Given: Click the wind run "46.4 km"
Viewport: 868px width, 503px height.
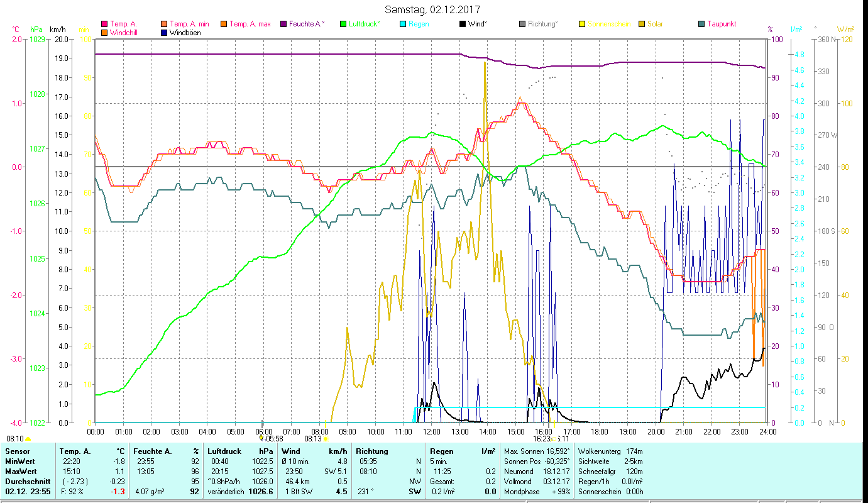Looking at the screenshot, I should coord(297,482).
